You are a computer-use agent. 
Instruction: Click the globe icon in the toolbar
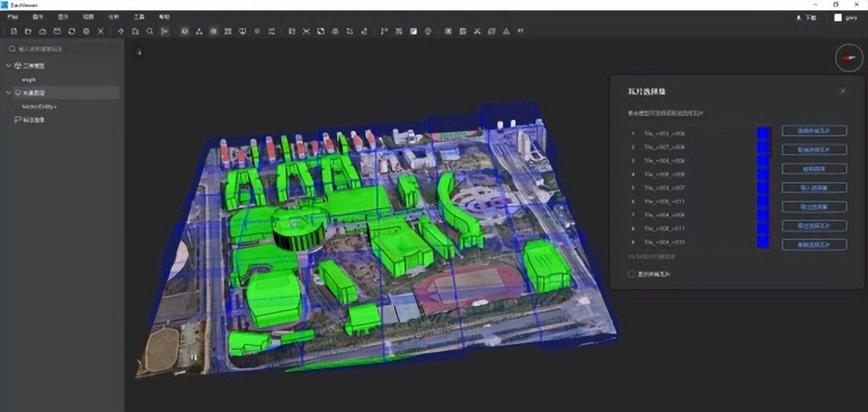(x=86, y=31)
